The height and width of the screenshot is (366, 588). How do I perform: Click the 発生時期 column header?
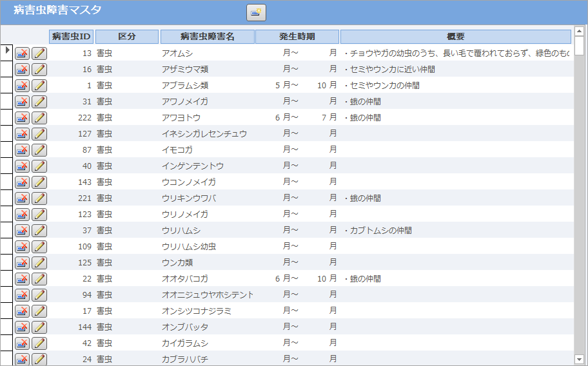tap(297, 37)
